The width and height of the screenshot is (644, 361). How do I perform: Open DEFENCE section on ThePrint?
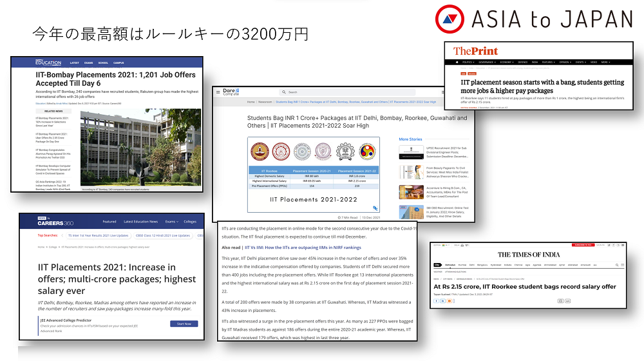tap(523, 62)
